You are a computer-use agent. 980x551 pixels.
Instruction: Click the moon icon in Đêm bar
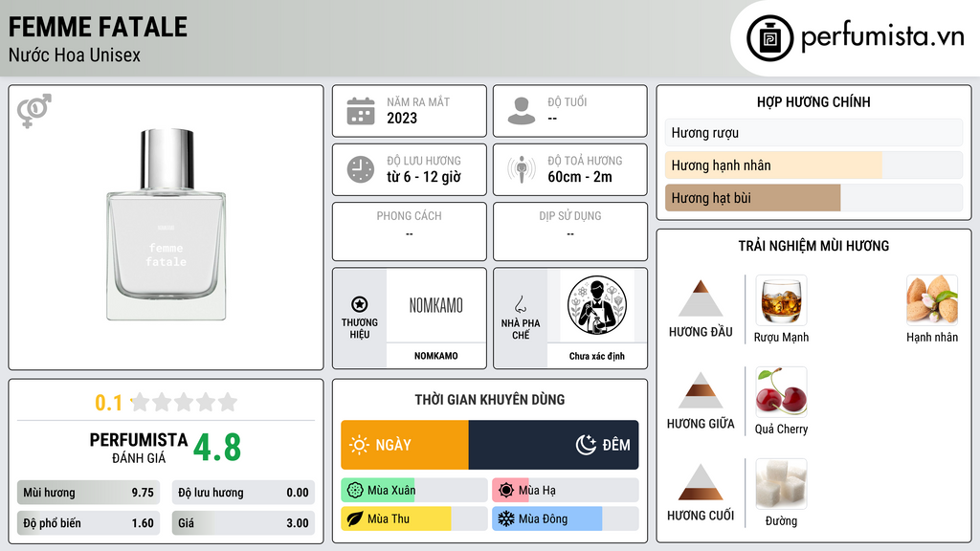586,445
